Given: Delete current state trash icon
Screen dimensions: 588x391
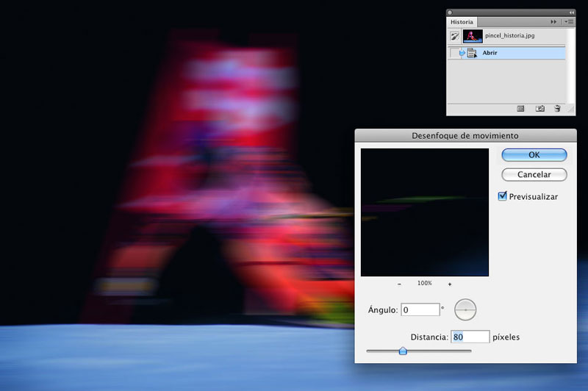Looking at the screenshot, I should (557, 108).
